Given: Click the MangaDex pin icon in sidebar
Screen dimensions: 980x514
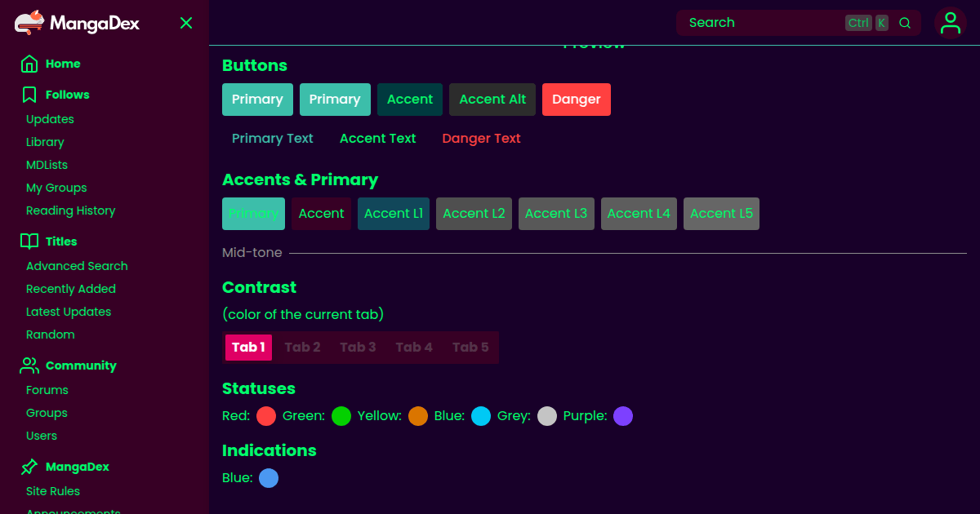Looking at the screenshot, I should coord(29,467).
